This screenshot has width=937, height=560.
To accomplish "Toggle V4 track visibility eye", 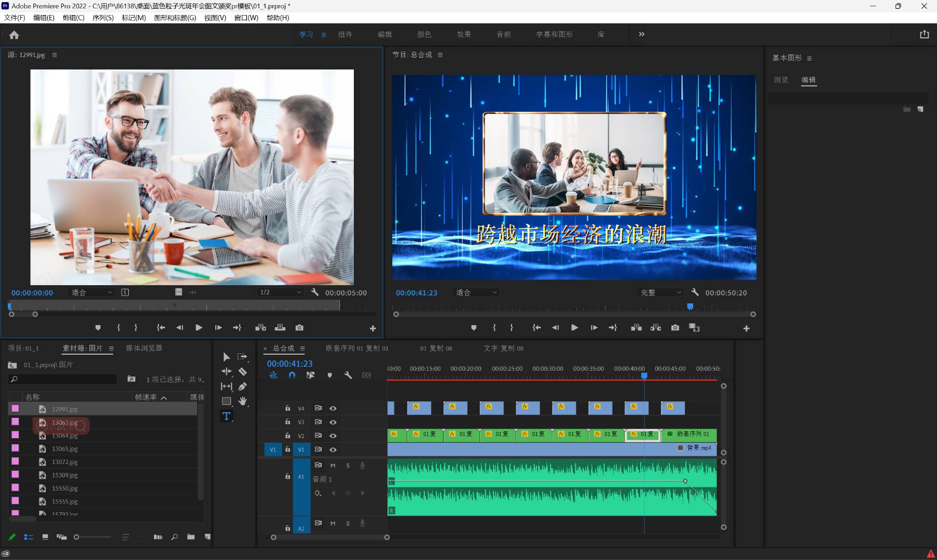I will 333,409.
